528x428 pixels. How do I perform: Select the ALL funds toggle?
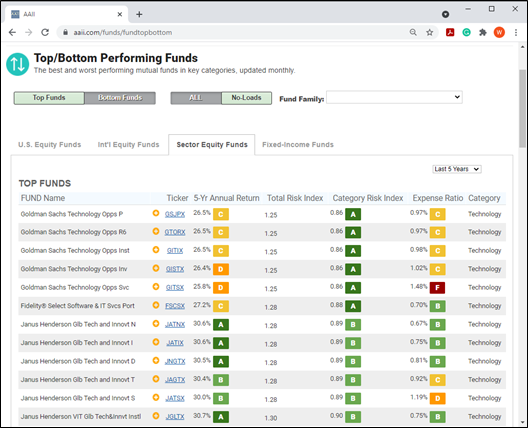(196, 98)
